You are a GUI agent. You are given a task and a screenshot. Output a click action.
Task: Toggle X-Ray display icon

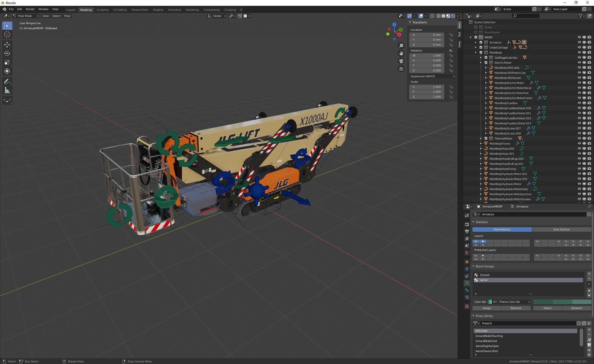coord(432,16)
